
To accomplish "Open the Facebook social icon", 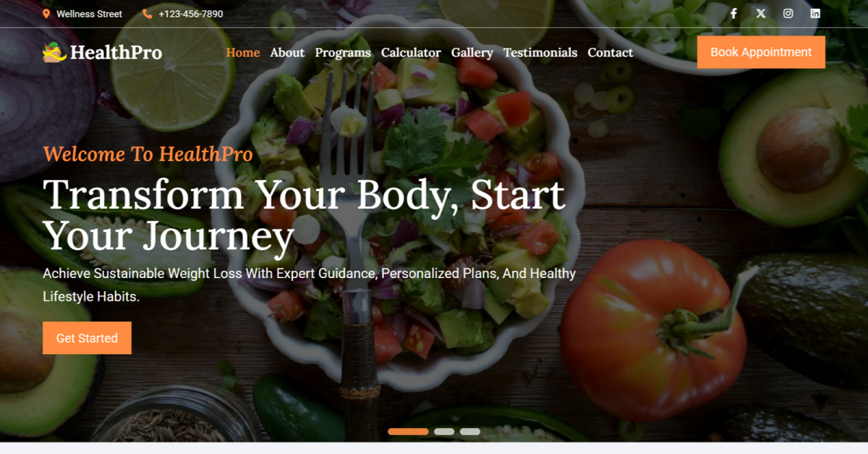I will [x=733, y=13].
